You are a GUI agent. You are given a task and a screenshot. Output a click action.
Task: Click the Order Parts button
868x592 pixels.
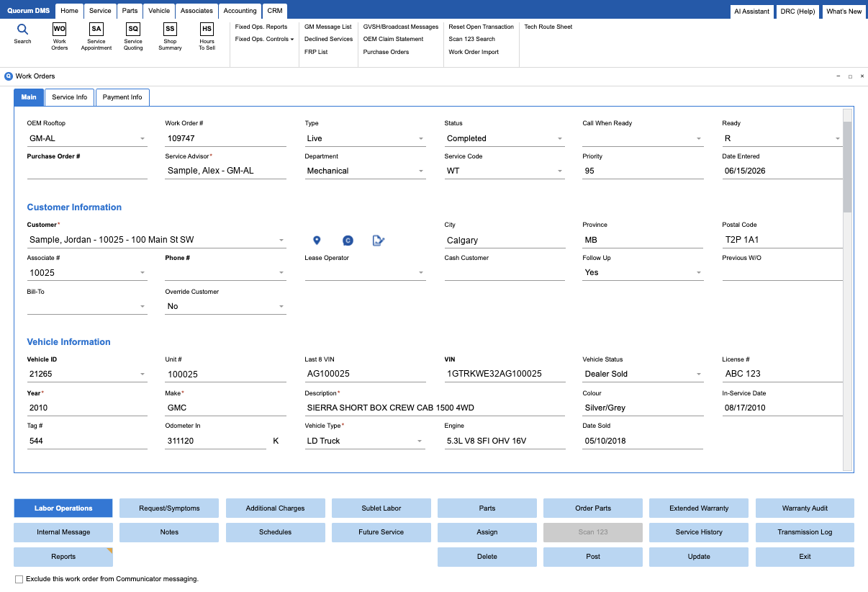coord(593,508)
